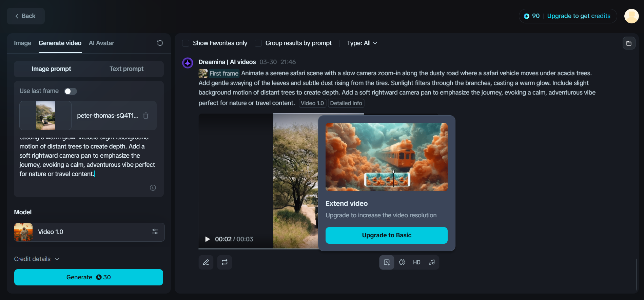Click the prompt info circle icon
This screenshot has width=644, height=300.
[153, 188]
